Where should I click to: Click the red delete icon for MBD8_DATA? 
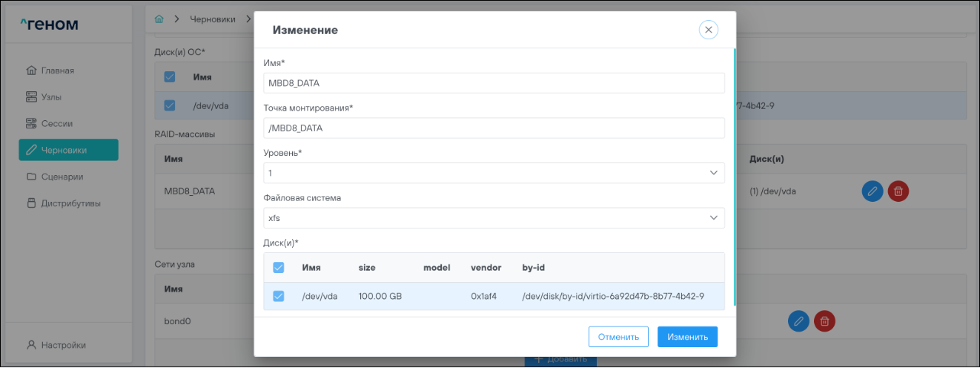pyautogui.click(x=898, y=191)
